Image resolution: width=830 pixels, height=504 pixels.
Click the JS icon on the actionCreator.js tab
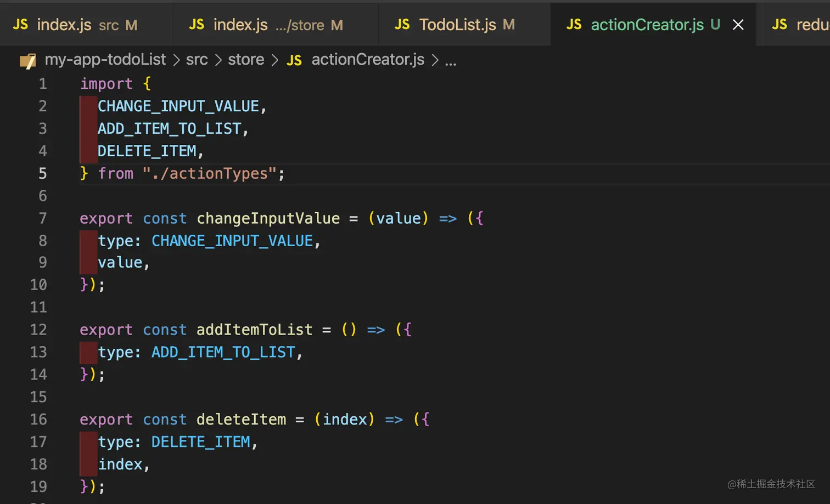[x=574, y=25]
